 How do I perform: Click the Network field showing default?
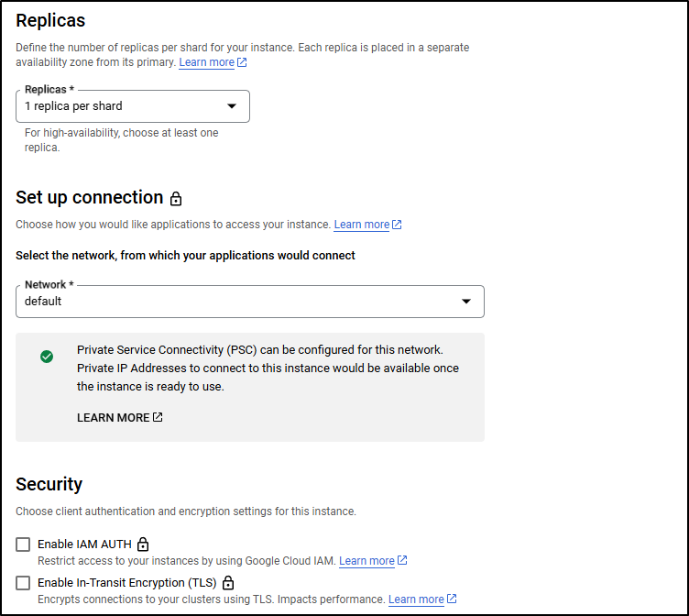[250, 302]
